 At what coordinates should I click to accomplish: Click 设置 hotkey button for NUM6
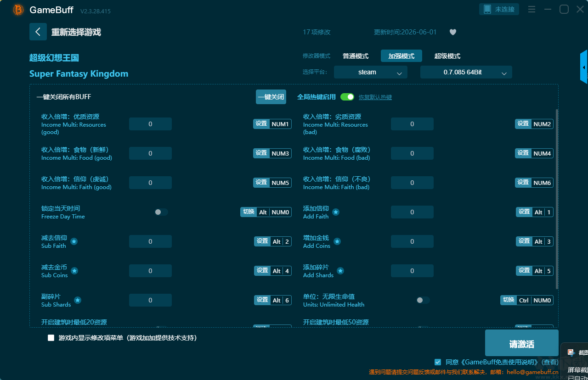523,183
